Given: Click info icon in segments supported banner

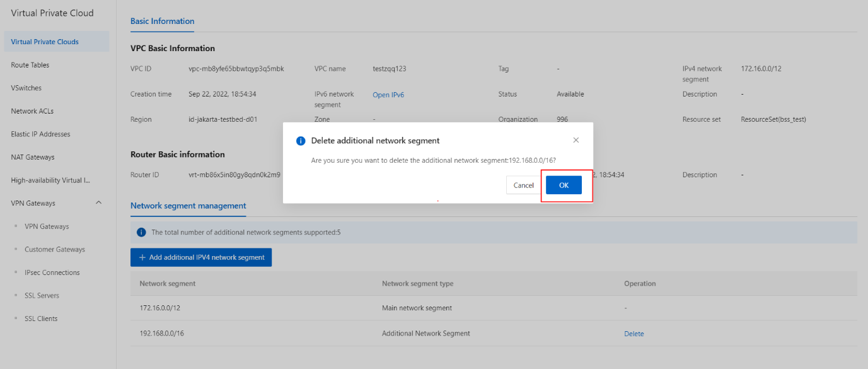Looking at the screenshot, I should 142,232.
